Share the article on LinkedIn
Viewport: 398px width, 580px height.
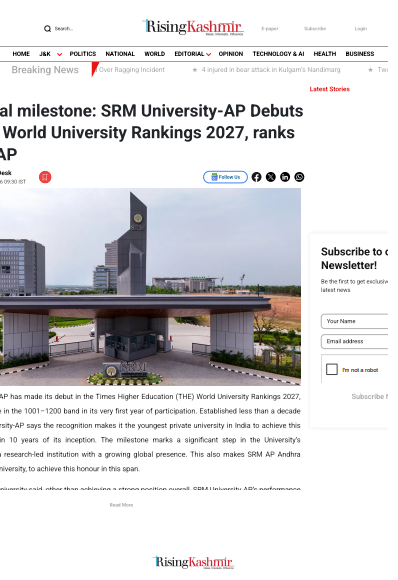click(x=285, y=177)
